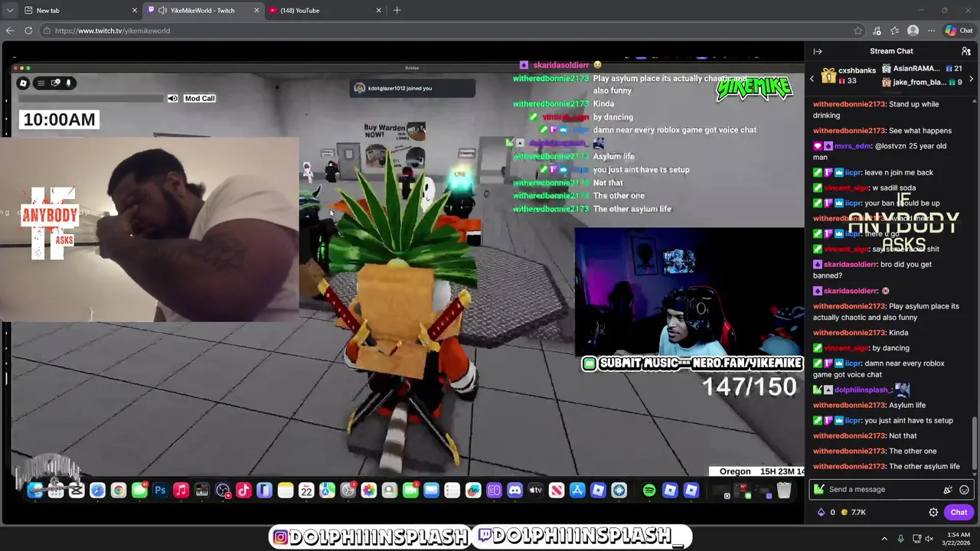This screenshot has height=551, width=980.
Task: Open tab actions menu at left of tabs
Action: point(8,10)
